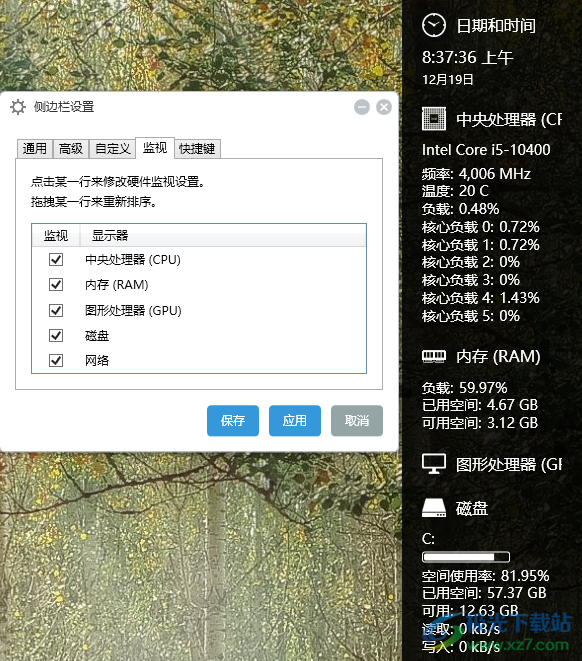Click the 已用空间: 57.37 GB reading
The image size is (582, 661).
[x=484, y=593]
